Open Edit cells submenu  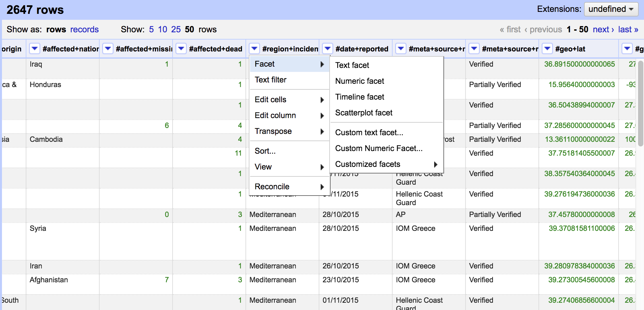[x=290, y=100]
